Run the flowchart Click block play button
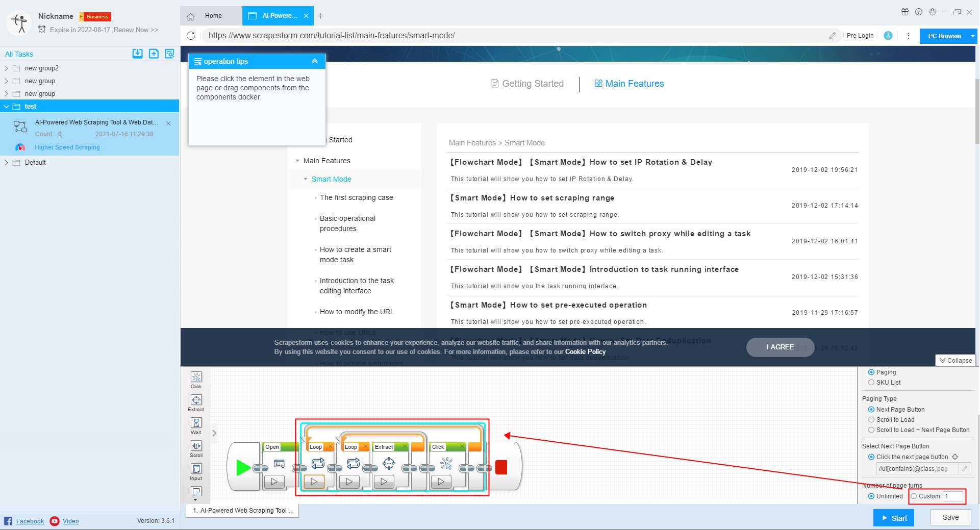Image resolution: width=980 pixels, height=530 pixels. (x=441, y=481)
